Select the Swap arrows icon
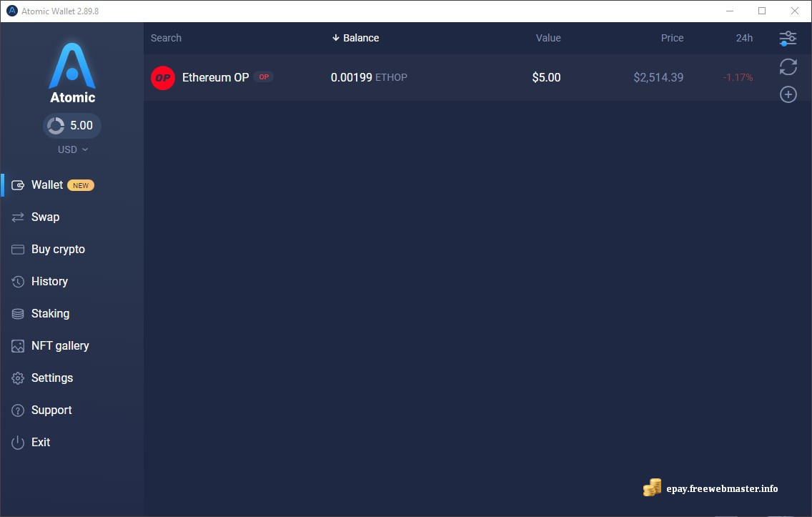 18,217
